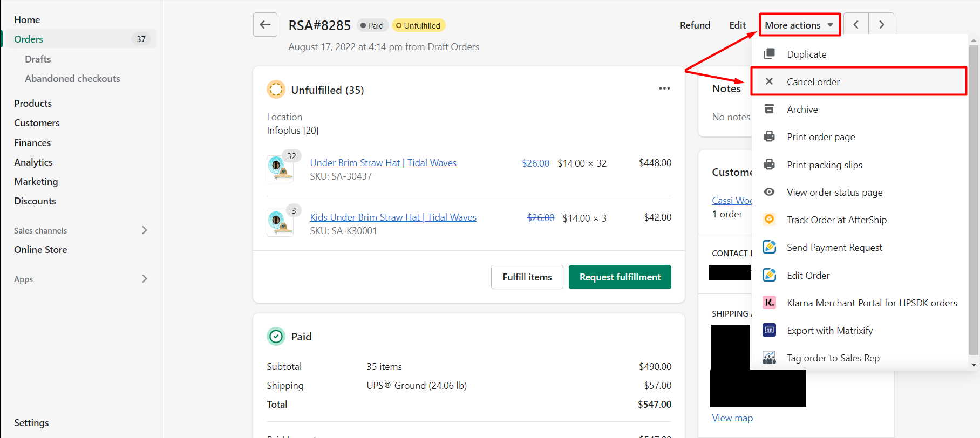Expand the Sales channels section

coord(144,230)
